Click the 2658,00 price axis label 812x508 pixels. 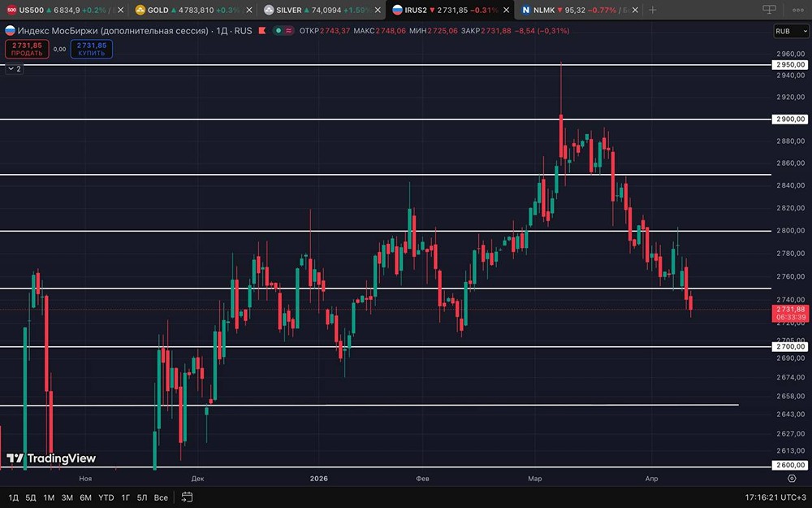pyautogui.click(x=790, y=396)
